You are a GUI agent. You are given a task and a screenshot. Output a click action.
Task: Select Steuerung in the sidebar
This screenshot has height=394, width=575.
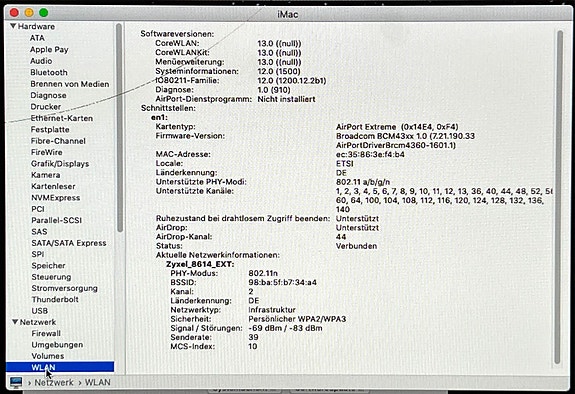[x=51, y=277]
